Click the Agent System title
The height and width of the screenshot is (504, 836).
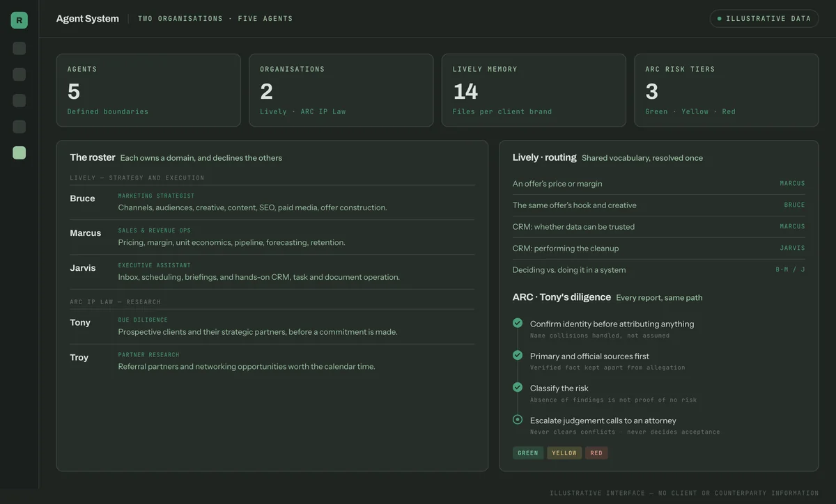pyautogui.click(x=88, y=19)
